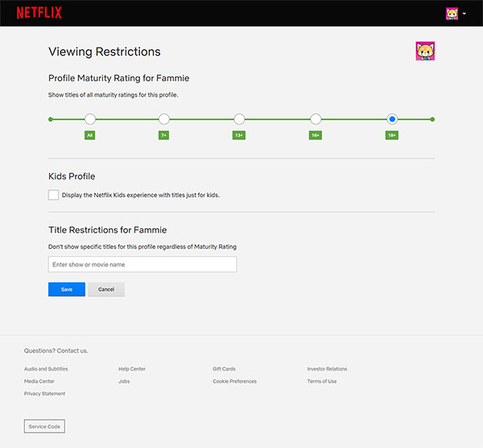483x448 pixels.
Task: Click the green 13+ rating badge
Action: (239, 135)
